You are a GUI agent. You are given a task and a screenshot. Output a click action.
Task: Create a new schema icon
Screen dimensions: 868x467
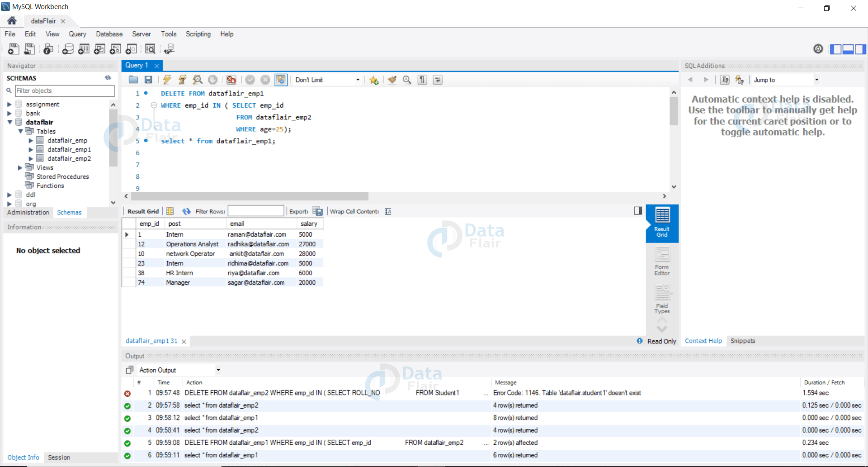(x=68, y=49)
